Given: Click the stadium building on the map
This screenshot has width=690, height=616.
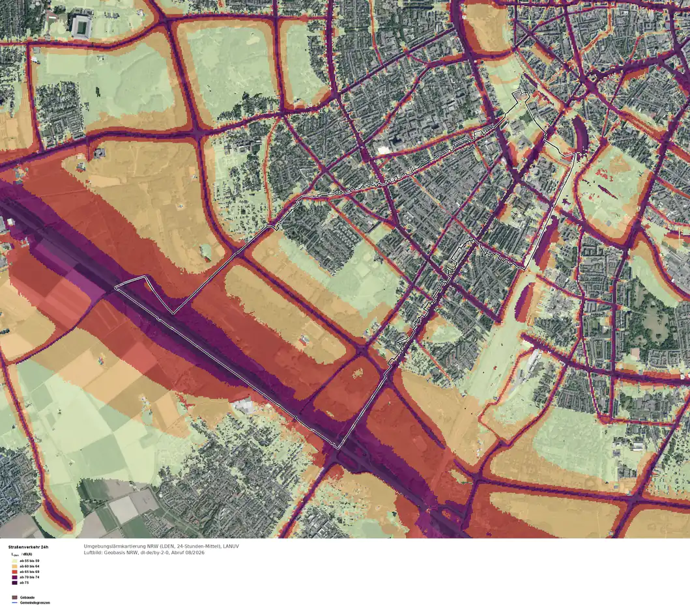Looking at the screenshot, I should pos(81,27).
